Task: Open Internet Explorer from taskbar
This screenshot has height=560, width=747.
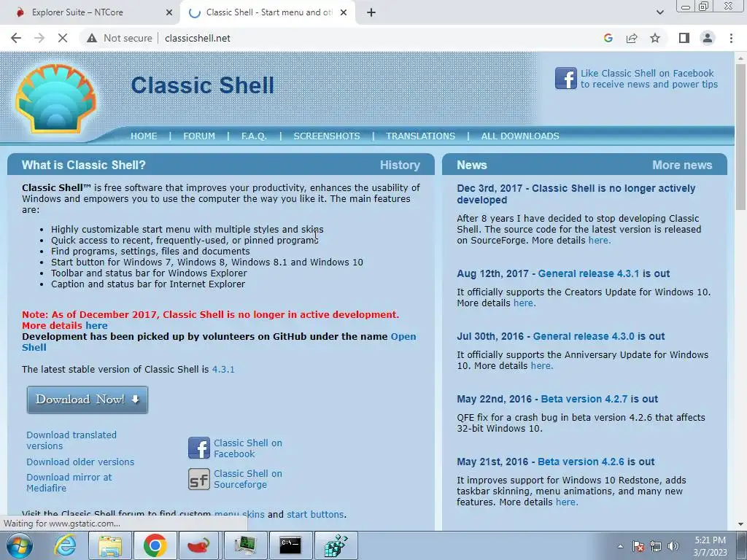Action: tap(65, 545)
